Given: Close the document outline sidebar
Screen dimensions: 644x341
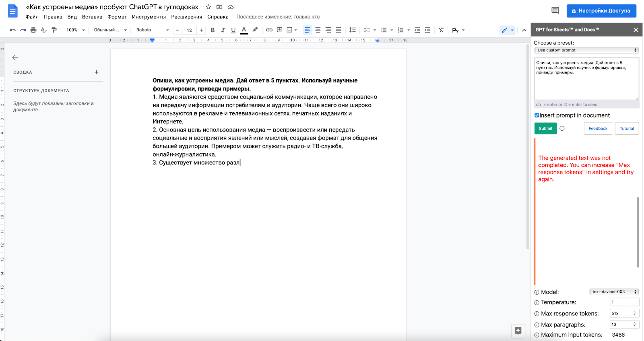Looking at the screenshot, I should [15, 58].
